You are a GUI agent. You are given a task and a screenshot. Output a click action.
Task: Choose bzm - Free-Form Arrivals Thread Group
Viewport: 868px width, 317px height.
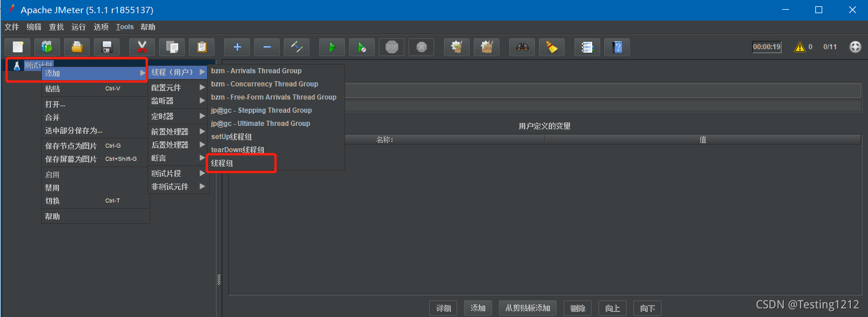click(276, 97)
